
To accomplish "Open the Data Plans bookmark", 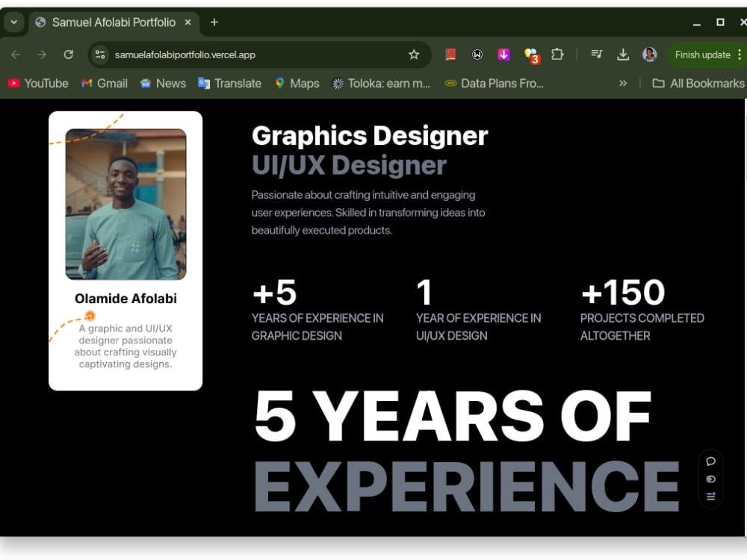I will [x=494, y=84].
